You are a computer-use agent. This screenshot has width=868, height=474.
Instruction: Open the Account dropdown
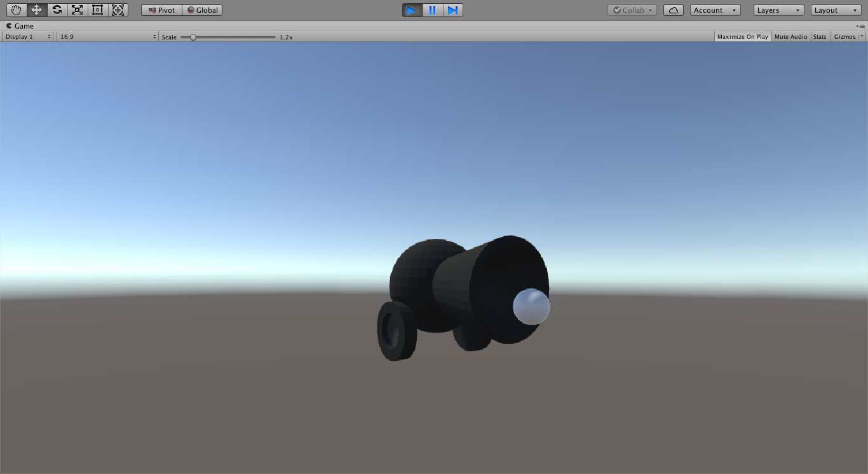click(x=715, y=10)
